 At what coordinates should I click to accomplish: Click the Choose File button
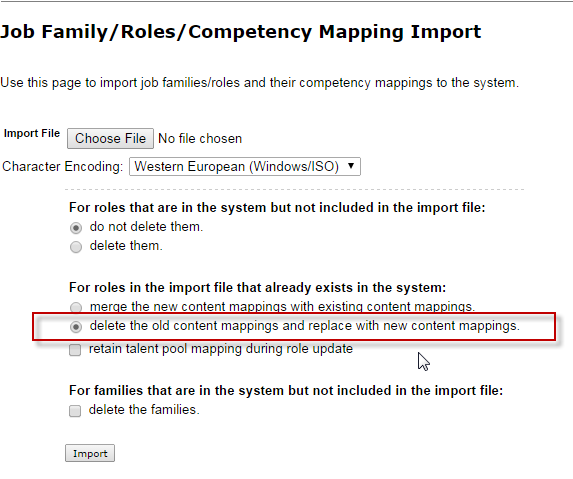[x=110, y=138]
